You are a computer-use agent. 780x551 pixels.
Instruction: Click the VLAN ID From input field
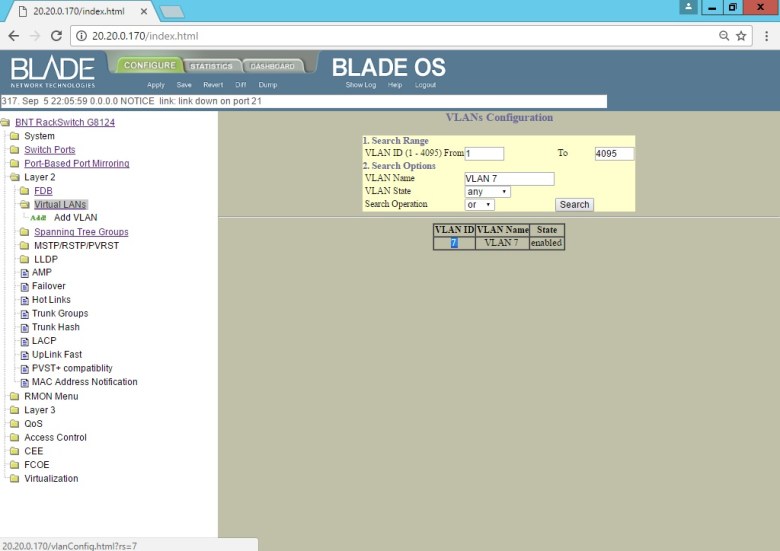click(x=484, y=154)
